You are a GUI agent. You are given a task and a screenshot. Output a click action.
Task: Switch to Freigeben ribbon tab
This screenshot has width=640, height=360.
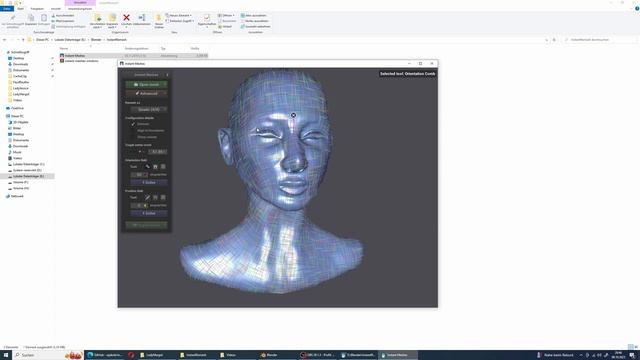(x=37, y=9)
